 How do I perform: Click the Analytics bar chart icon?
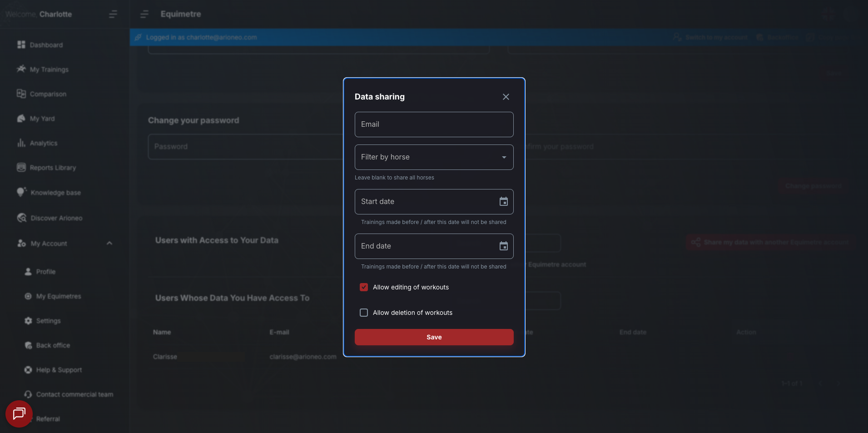tap(21, 143)
